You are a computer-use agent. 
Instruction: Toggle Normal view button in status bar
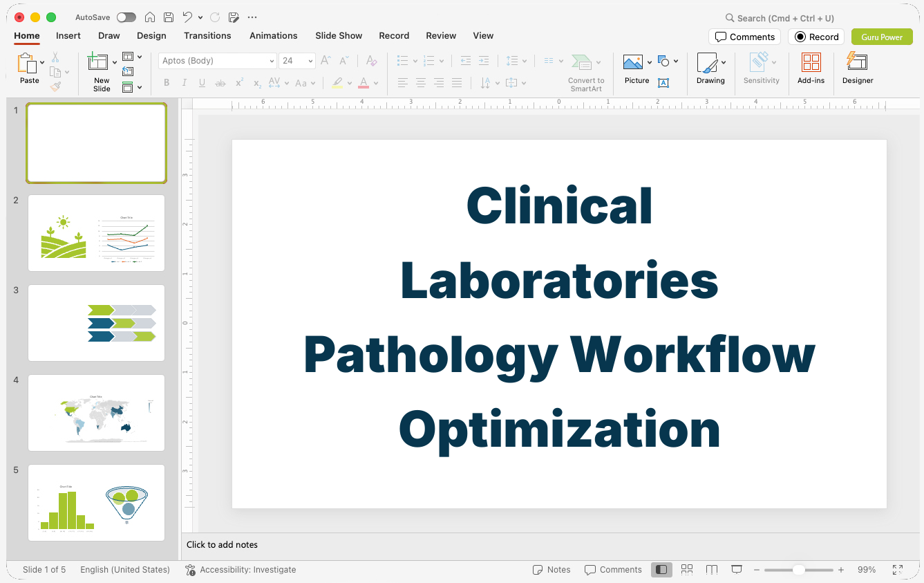click(x=661, y=570)
